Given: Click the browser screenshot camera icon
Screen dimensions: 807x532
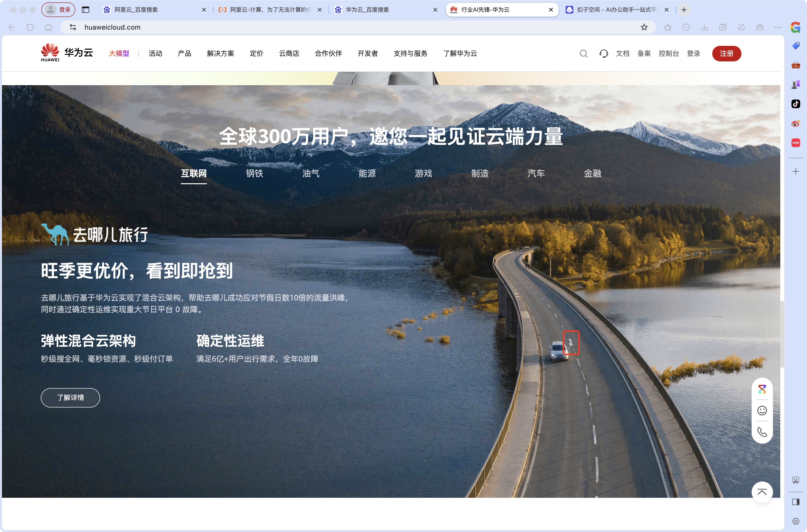Looking at the screenshot, I should coord(723,27).
